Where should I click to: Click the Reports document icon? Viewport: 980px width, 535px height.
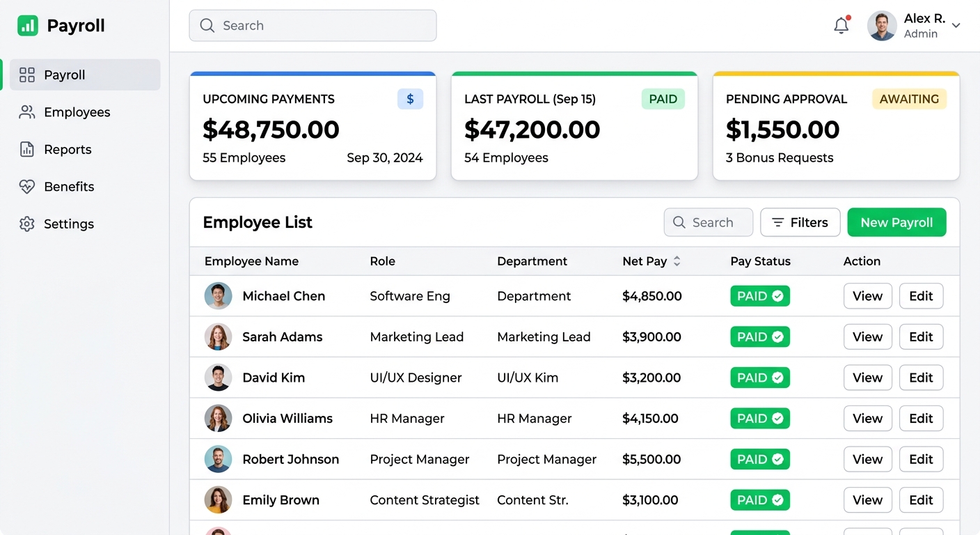[x=27, y=149]
